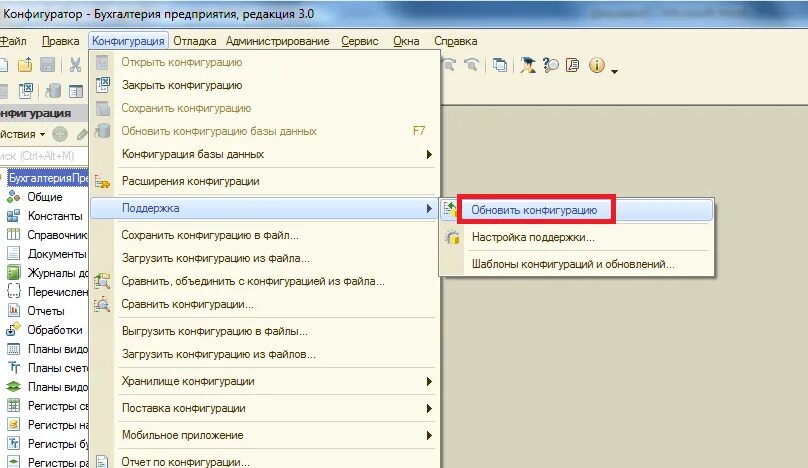Click icon beside Настройка поддержки
This screenshot has height=468, width=808.
tap(452, 238)
